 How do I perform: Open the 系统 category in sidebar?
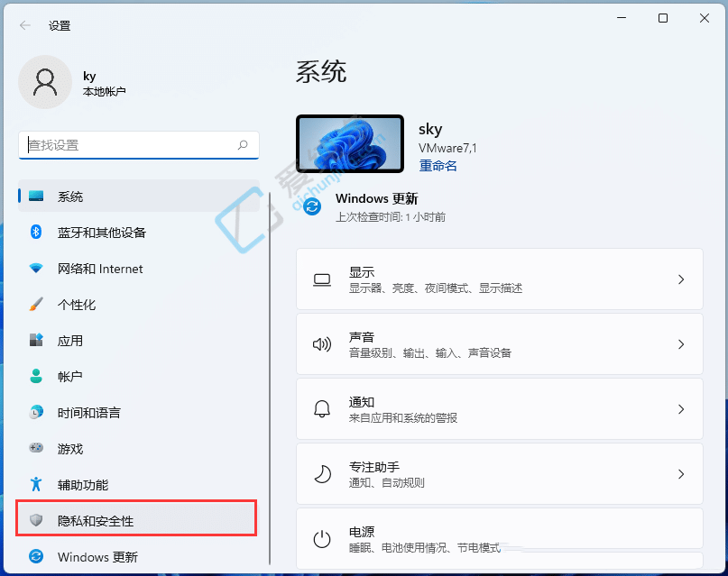pos(138,197)
